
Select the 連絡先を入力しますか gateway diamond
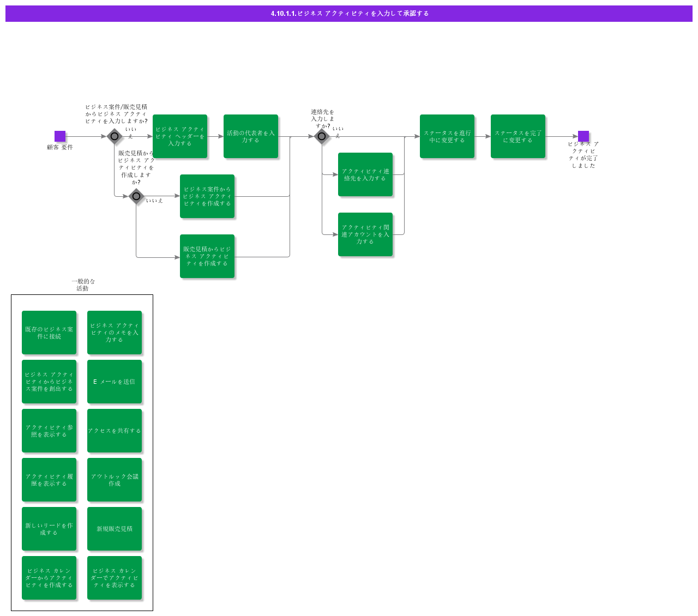(322, 136)
